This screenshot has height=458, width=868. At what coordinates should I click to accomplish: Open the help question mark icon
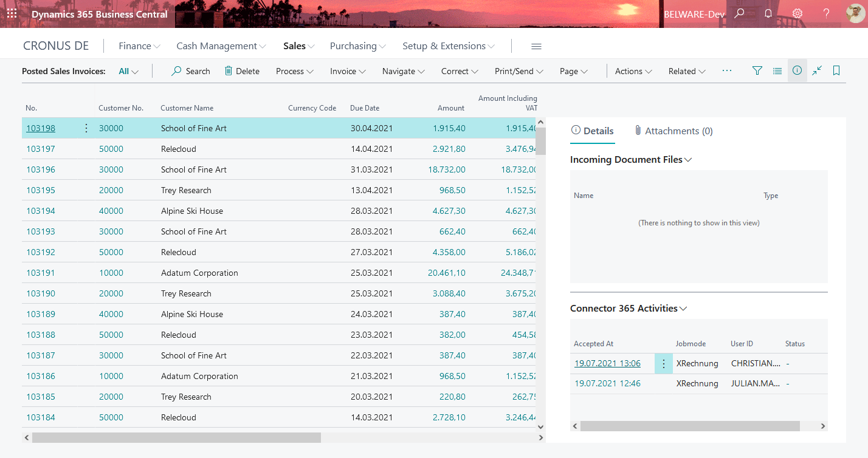point(826,13)
